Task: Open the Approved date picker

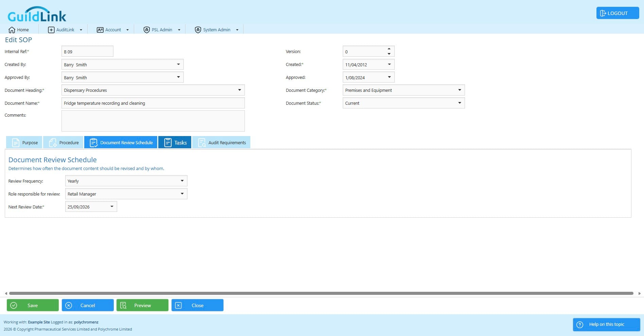Action: (x=389, y=77)
